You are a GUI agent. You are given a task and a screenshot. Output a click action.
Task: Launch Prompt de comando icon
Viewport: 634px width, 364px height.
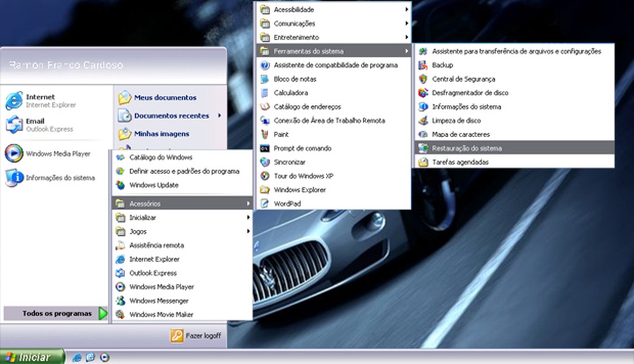pos(264,148)
